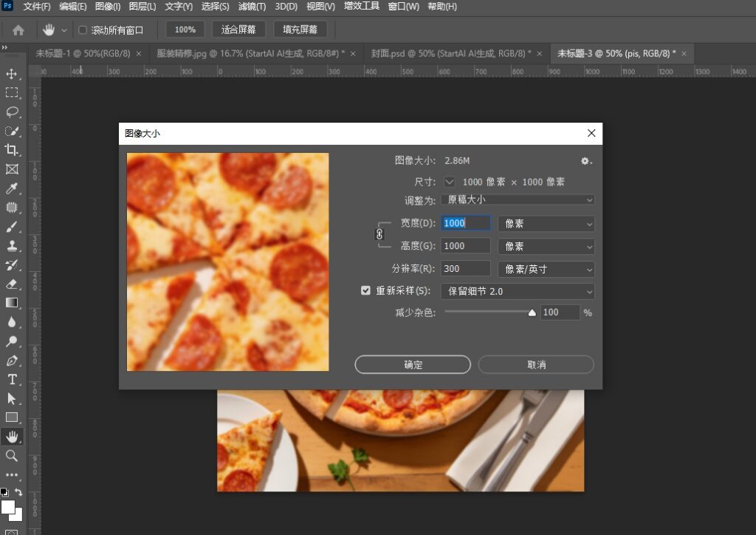Click the 减少杂色 noise reduction slider handle

532,313
